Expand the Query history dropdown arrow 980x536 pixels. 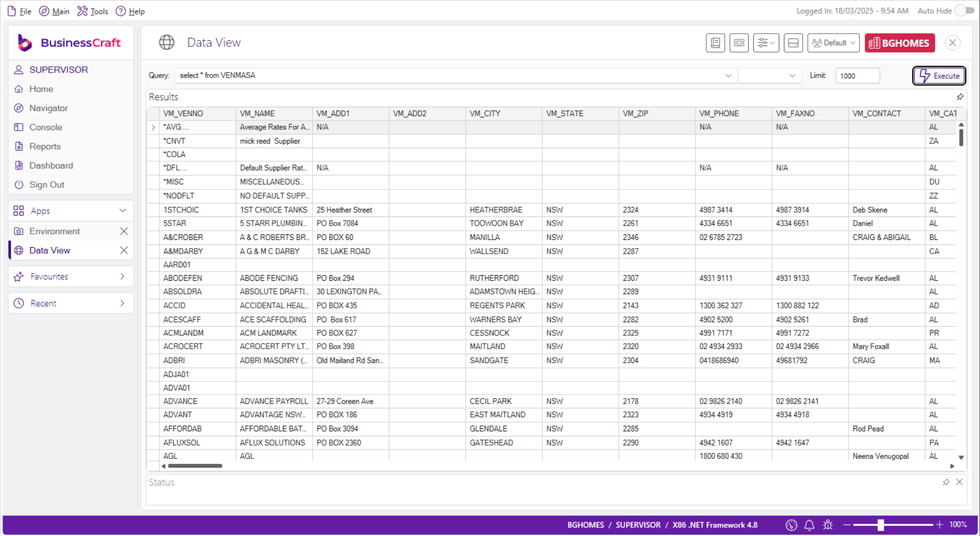pyautogui.click(x=728, y=76)
